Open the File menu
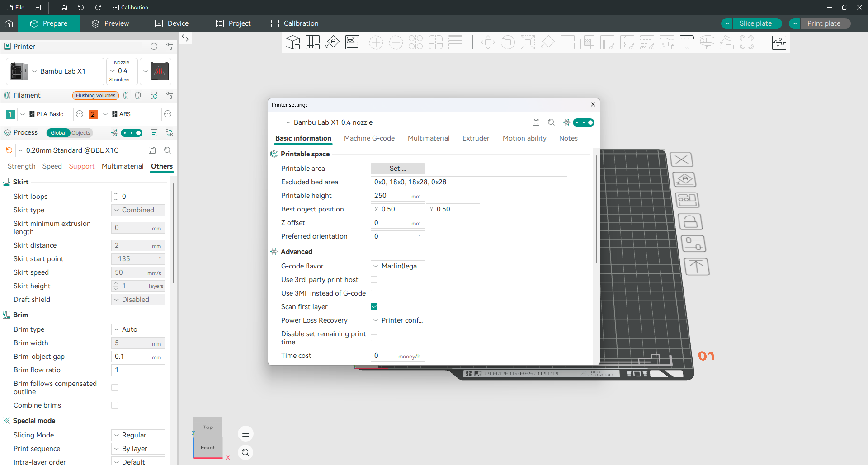 (x=15, y=7)
